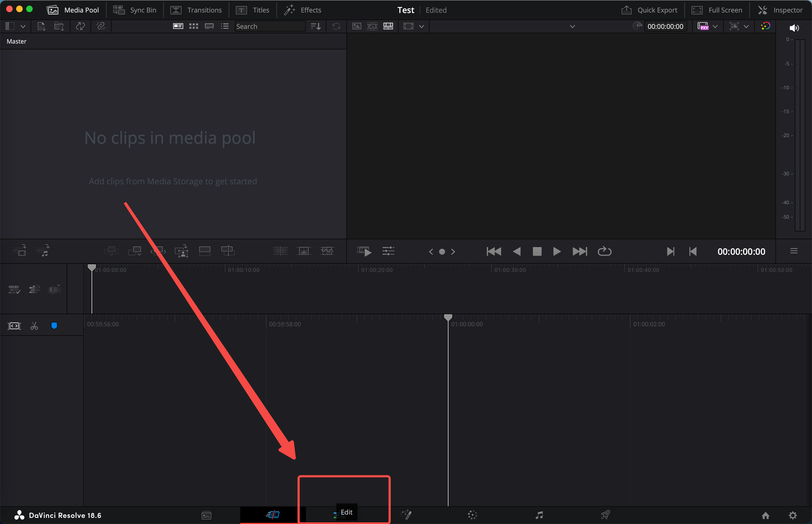The width and height of the screenshot is (812, 524).
Task: Open the Inspector panel
Action: coord(780,10)
